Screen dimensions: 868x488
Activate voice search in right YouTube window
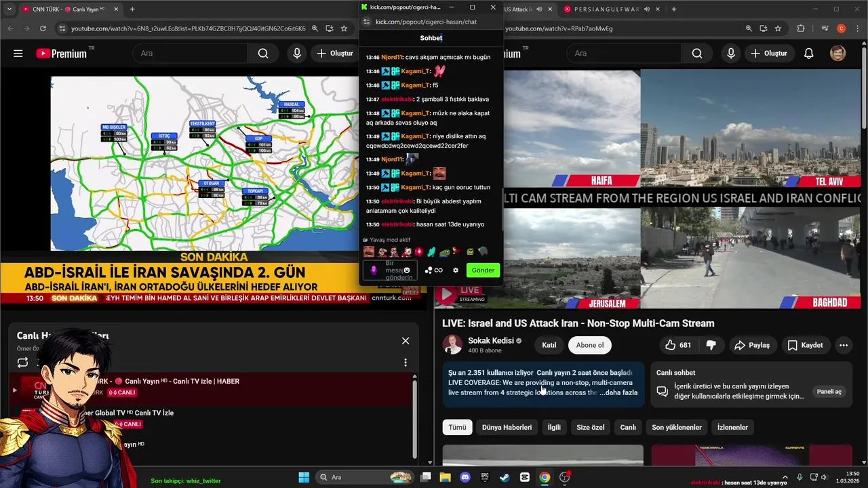click(731, 54)
